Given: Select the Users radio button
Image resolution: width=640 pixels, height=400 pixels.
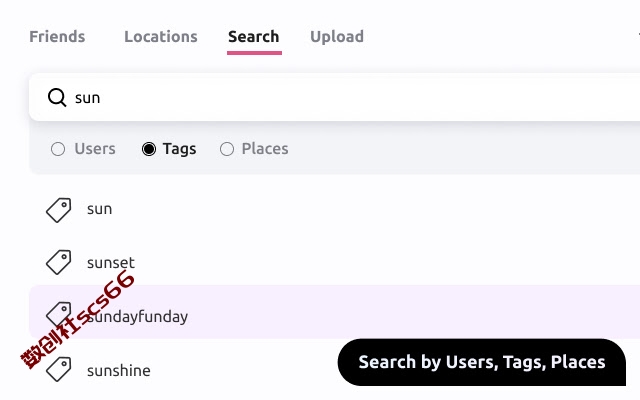Looking at the screenshot, I should 58,149.
